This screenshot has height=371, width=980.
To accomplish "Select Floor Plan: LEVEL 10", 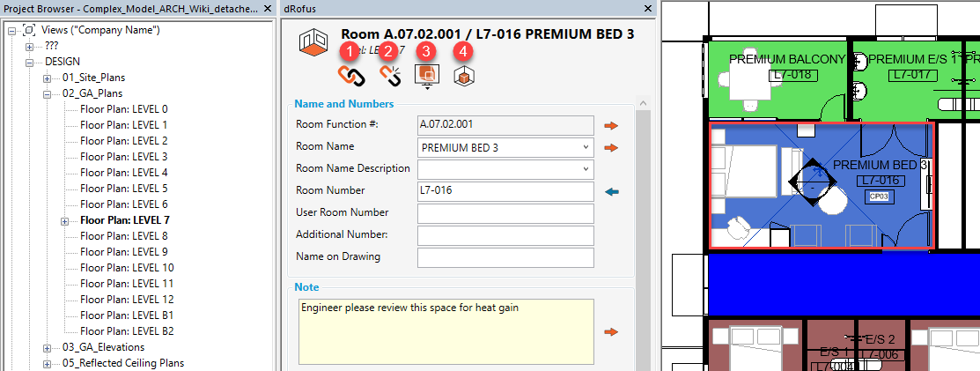I will [127, 268].
